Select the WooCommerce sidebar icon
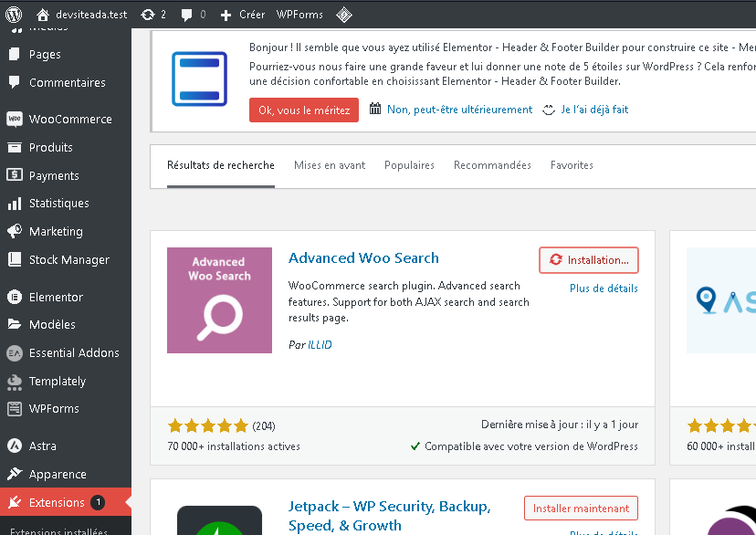Viewport: 756px width, 535px height. (13, 119)
